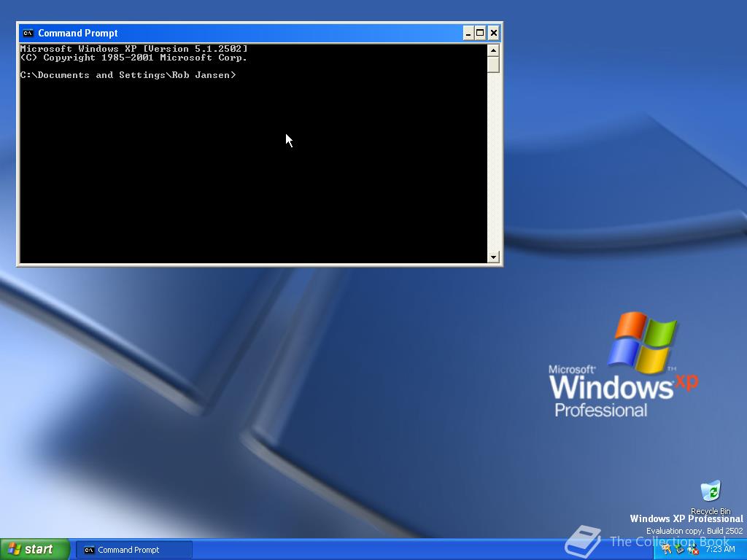The image size is (747, 560).
Task: Click the Command Prompt scrollbar up arrow
Action: tap(493, 50)
